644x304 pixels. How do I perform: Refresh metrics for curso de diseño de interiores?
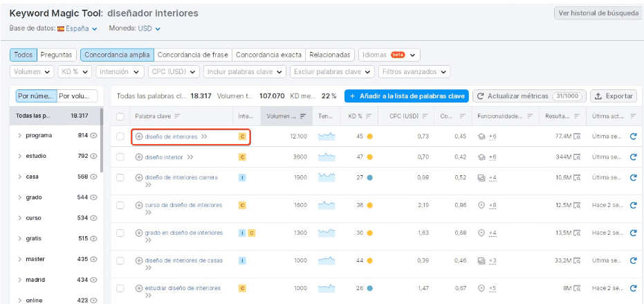[633, 205]
